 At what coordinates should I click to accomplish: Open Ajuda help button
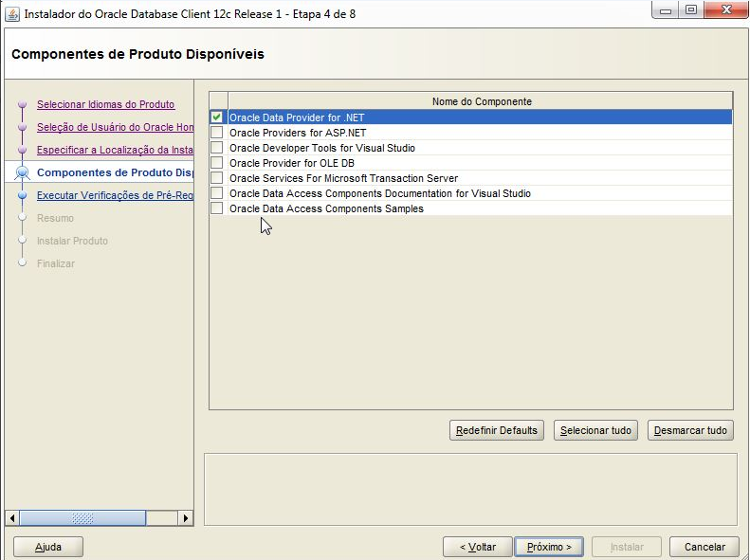pyautogui.click(x=47, y=547)
